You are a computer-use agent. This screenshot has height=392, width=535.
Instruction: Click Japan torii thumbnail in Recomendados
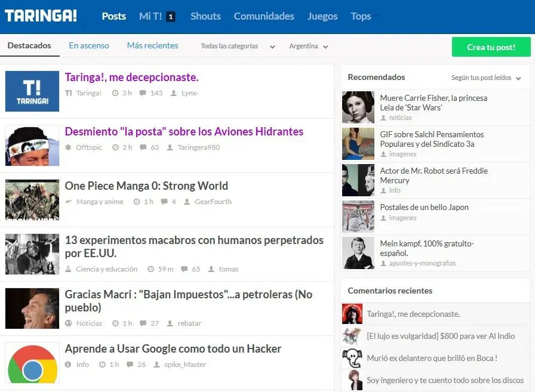[x=358, y=217]
